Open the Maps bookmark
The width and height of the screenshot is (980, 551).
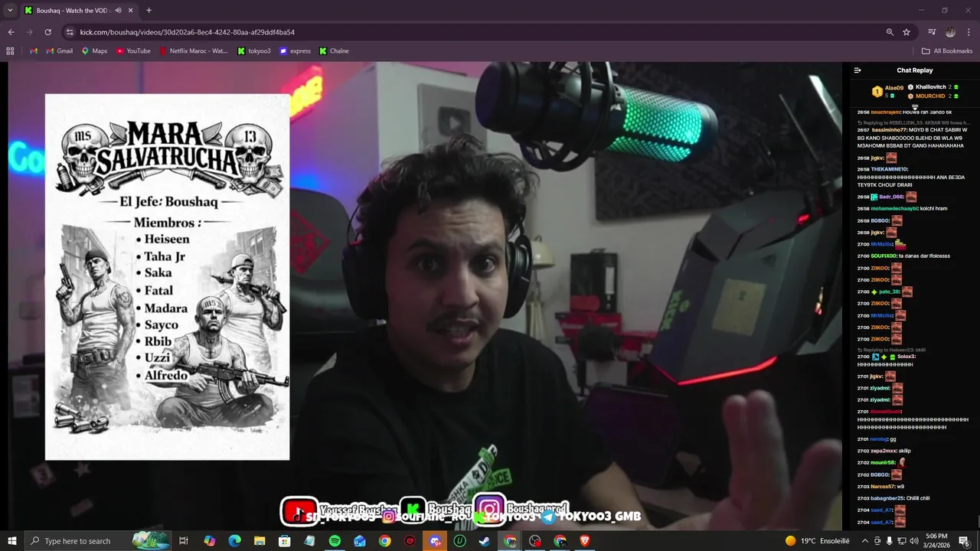coord(95,51)
